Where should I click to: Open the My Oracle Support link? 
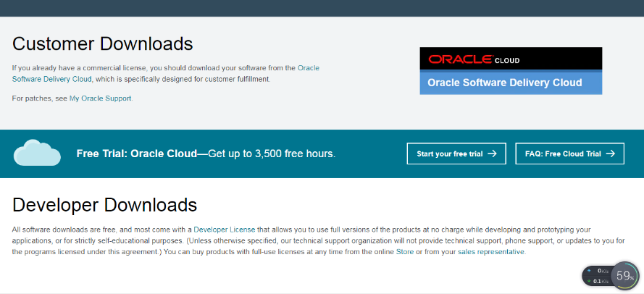point(101,98)
